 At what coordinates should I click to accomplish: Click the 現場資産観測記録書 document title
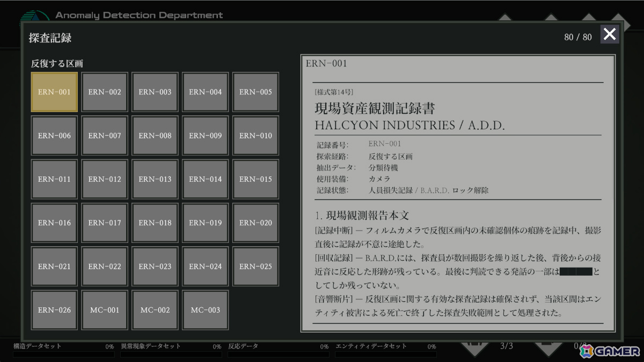[375, 108]
